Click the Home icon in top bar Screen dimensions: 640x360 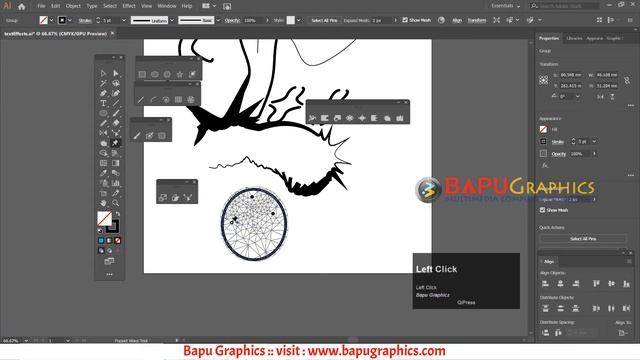pyautogui.click(x=22, y=6)
